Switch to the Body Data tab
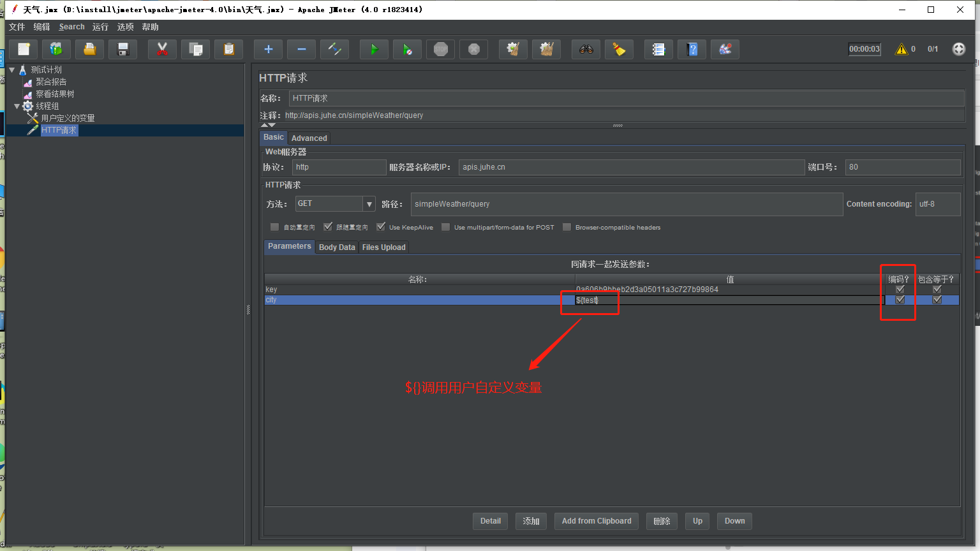Screen dimensions: 980x551 [337, 247]
